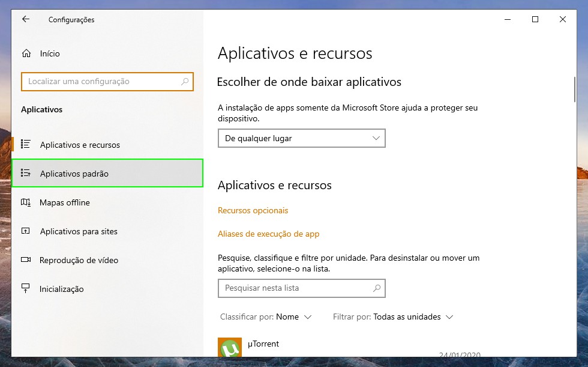Open Filtrar por Todas as unidades dropdown
Image resolution: width=588 pixels, height=367 pixels.
coord(393,317)
